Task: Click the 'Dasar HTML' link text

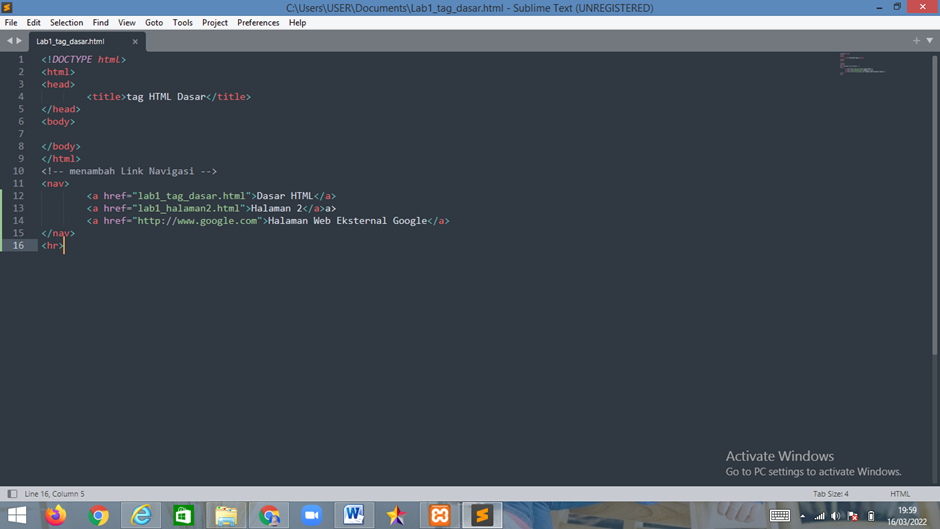Action: [x=285, y=196]
